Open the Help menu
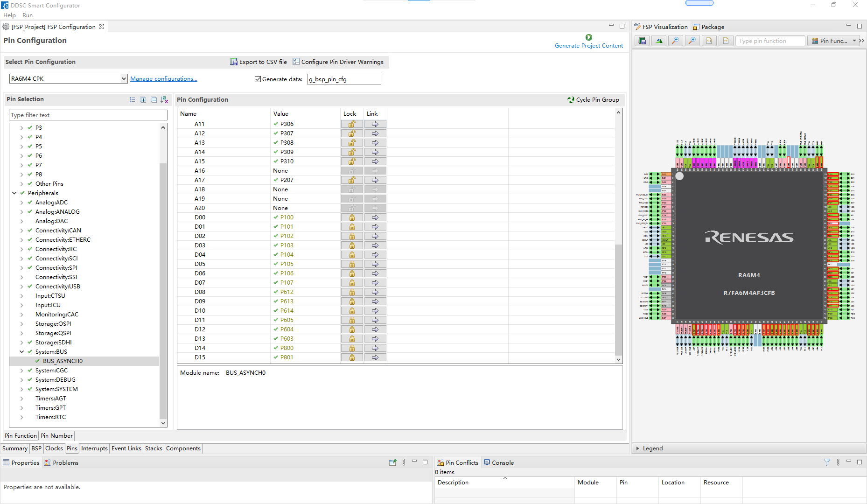Viewport: 867px width, 504px height. click(9, 15)
